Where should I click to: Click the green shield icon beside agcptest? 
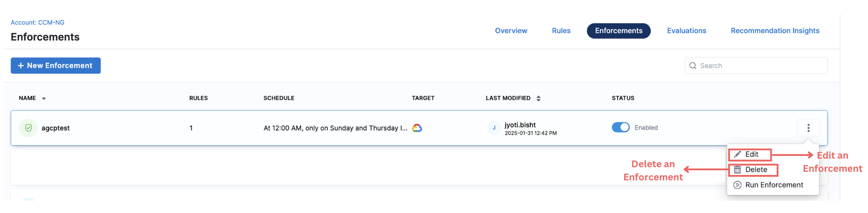(28, 128)
